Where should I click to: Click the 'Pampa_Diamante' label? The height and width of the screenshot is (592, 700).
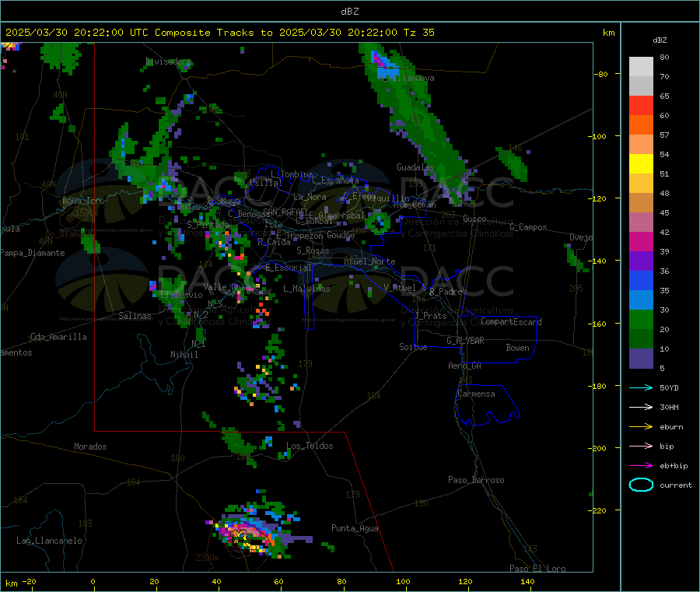tap(33, 253)
